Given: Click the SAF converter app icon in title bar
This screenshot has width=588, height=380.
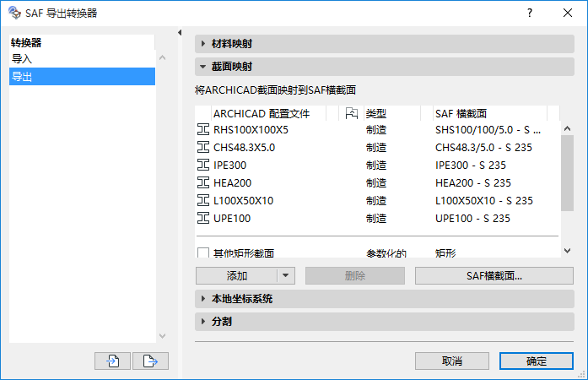Looking at the screenshot, I should [14, 13].
